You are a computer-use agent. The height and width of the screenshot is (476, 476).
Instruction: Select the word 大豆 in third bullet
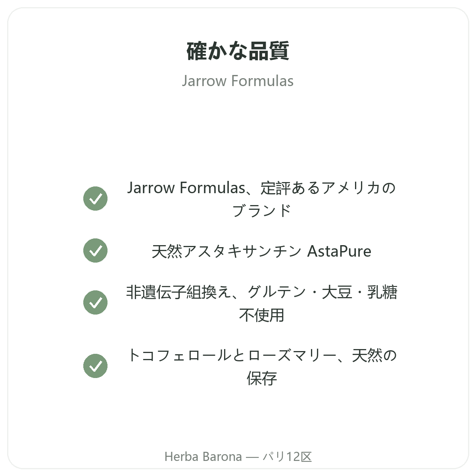[337, 292]
